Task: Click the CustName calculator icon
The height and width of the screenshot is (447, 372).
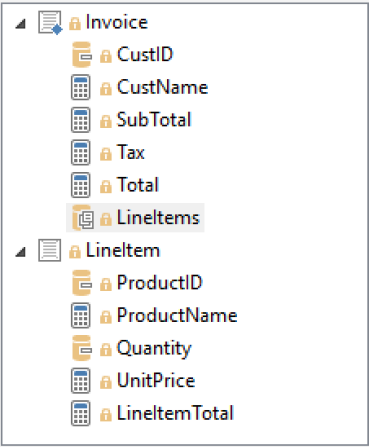Action: (x=81, y=87)
